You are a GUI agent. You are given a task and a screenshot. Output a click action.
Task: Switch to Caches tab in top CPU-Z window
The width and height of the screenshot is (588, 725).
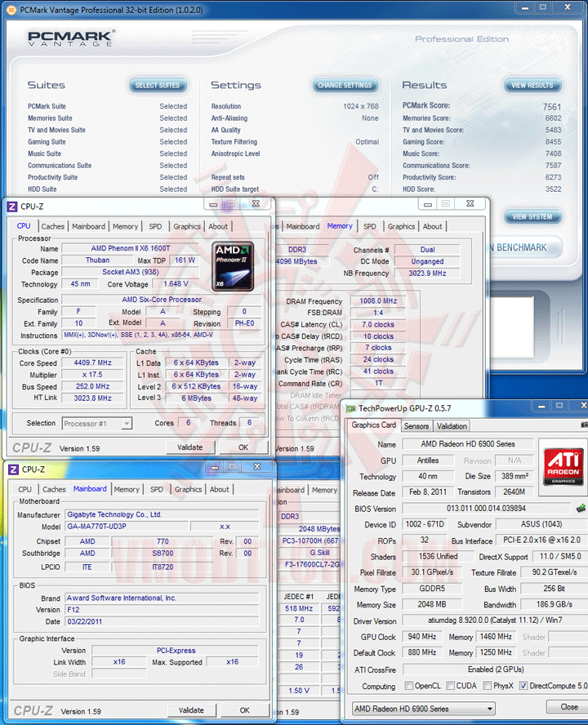click(x=53, y=227)
